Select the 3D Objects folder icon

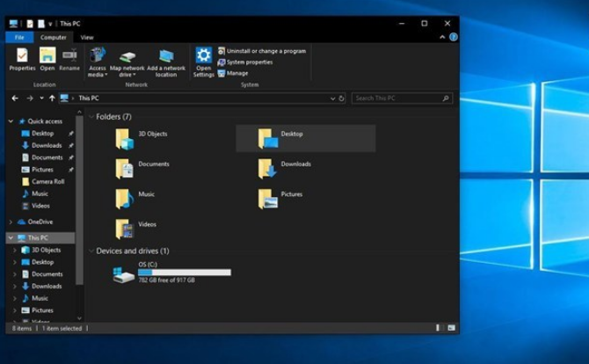tap(124, 139)
